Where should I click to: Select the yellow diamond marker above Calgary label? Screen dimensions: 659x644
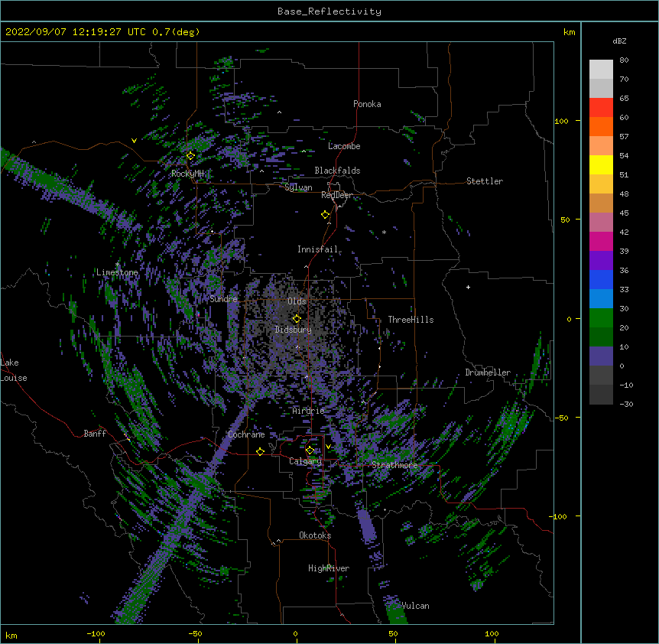click(310, 450)
